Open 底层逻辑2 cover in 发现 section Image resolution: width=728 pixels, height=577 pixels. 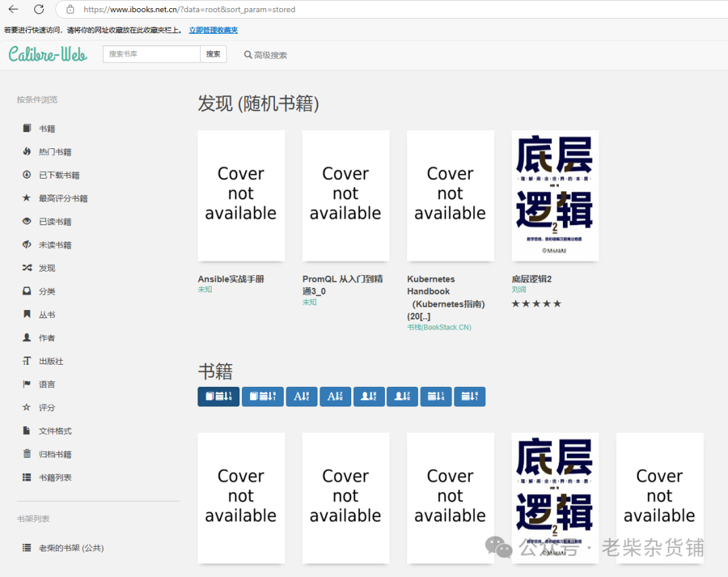pos(555,195)
